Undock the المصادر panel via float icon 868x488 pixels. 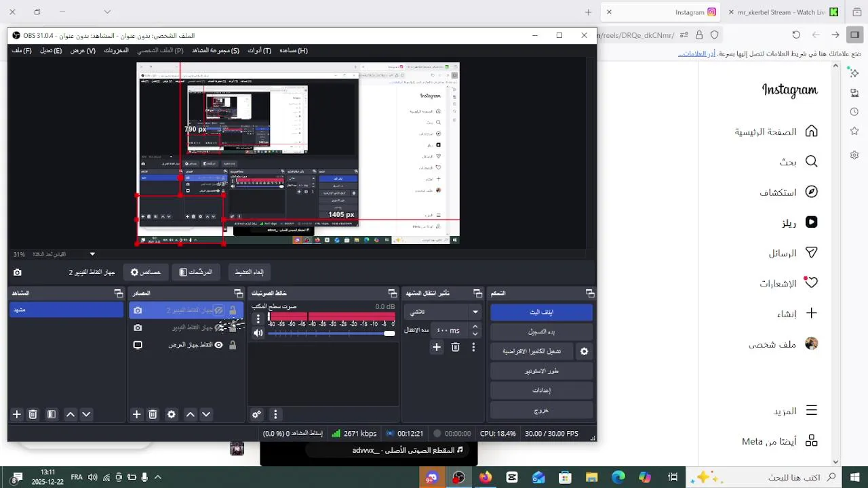pos(238,293)
